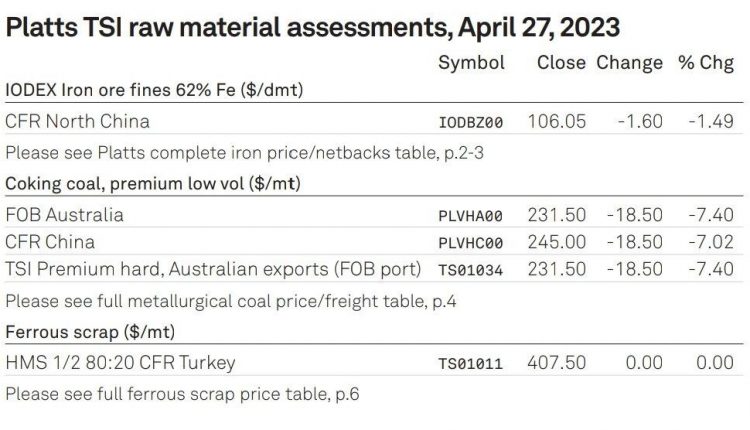The height and width of the screenshot is (430, 750).
Task: Select the Symbol column header
Action: pos(471,63)
